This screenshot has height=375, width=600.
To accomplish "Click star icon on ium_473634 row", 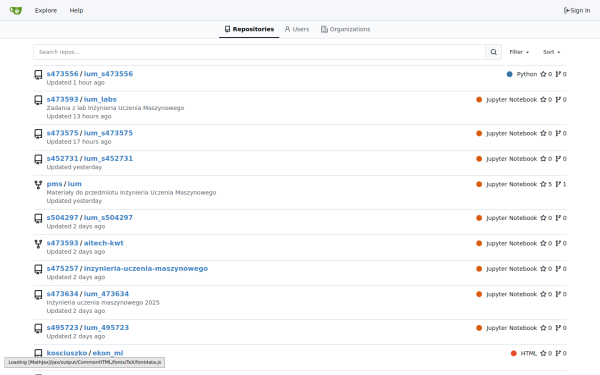I will coord(543,294).
